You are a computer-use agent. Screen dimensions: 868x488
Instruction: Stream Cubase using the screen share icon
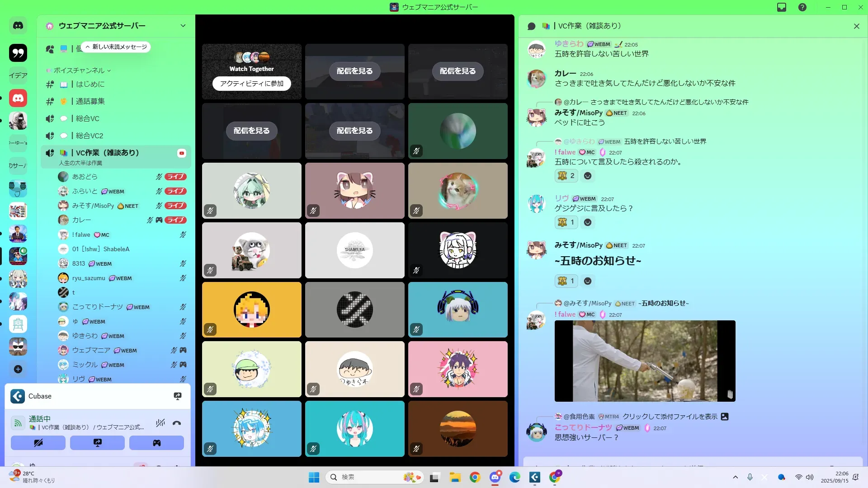tap(178, 396)
